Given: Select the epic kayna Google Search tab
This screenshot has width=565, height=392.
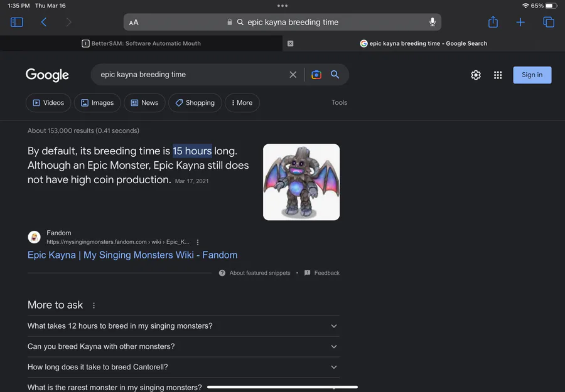Looking at the screenshot, I should tap(423, 43).
